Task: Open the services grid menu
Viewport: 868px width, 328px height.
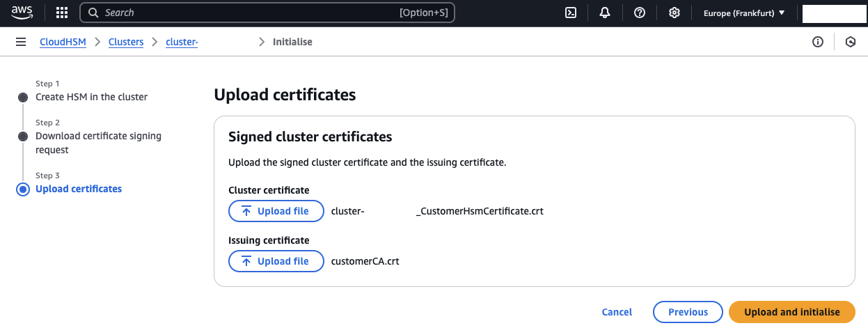Action: tap(62, 13)
